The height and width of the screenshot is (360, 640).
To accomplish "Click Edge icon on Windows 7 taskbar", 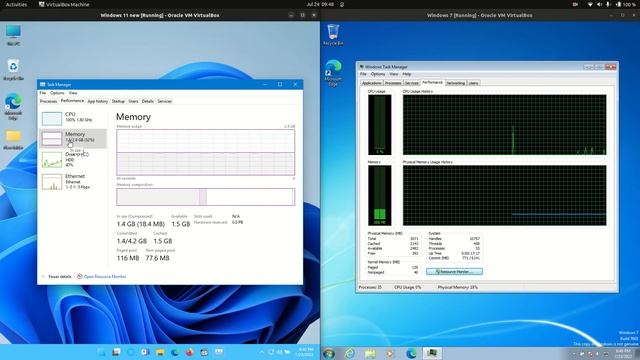I will [411, 353].
